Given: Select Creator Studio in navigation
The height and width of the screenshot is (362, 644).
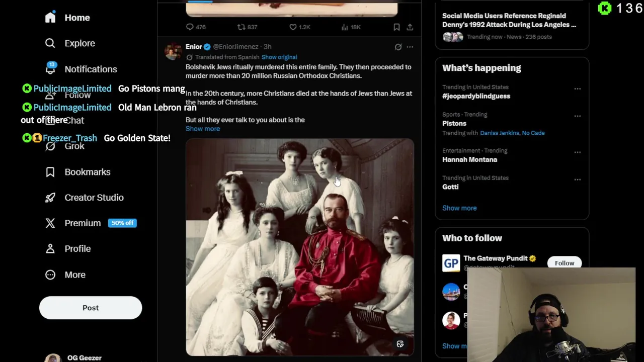Looking at the screenshot, I should [x=94, y=198].
